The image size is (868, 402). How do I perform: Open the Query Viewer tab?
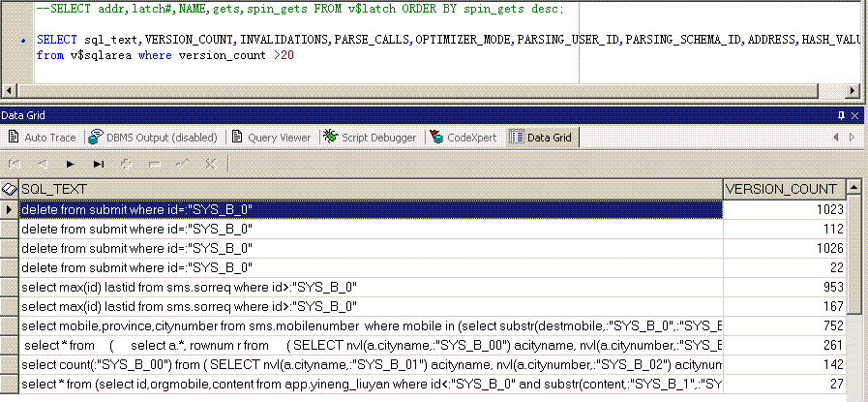[272, 138]
